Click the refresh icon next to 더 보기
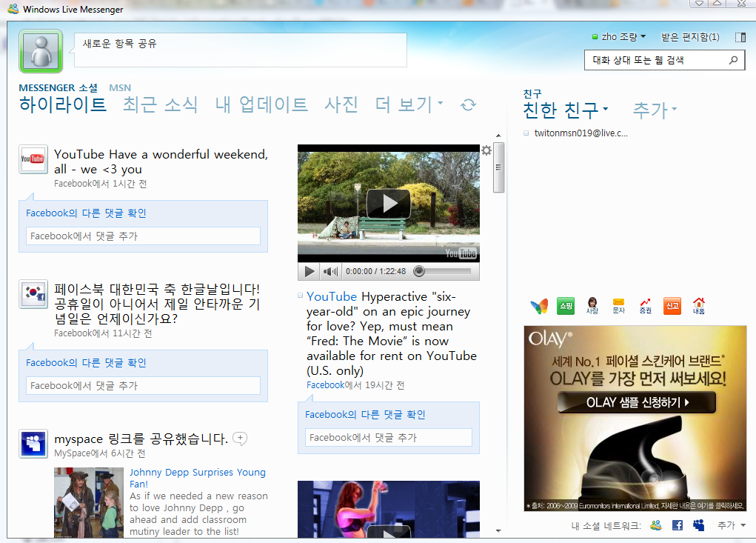 coord(468,104)
